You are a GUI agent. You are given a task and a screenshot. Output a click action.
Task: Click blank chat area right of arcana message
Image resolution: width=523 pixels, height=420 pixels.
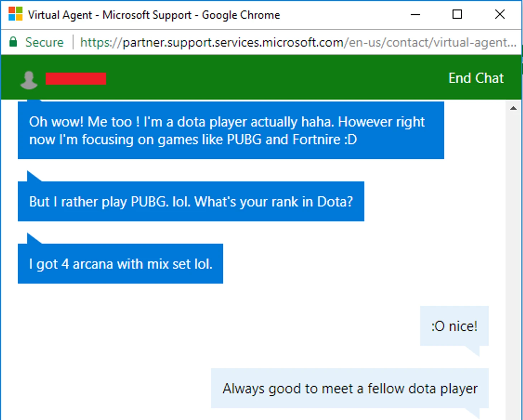coord(340,264)
